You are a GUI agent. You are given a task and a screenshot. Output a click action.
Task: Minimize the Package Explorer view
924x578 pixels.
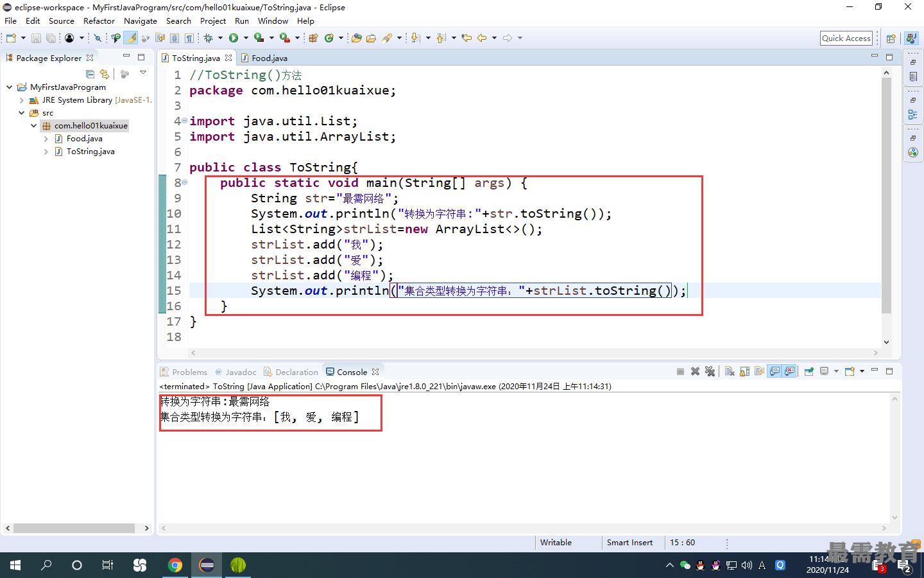[x=126, y=57]
